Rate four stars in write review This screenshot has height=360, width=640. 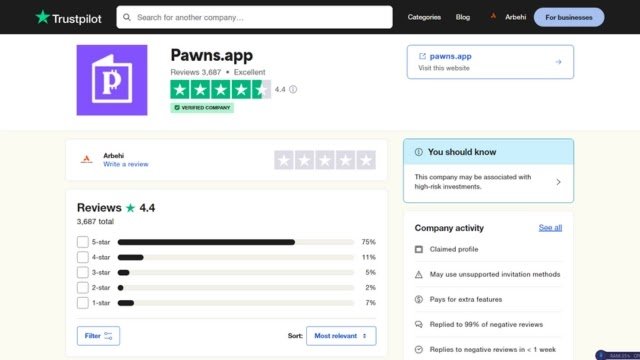(345, 160)
